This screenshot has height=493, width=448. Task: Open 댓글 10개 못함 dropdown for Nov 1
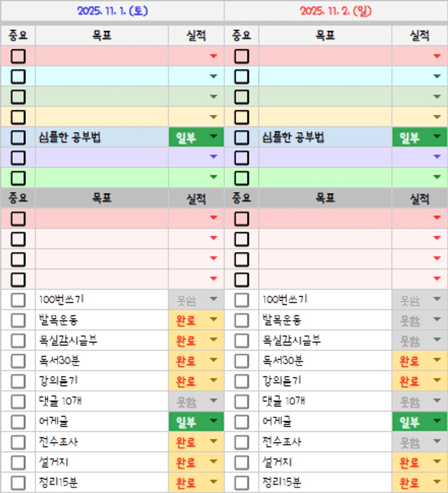pyautogui.click(x=213, y=401)
